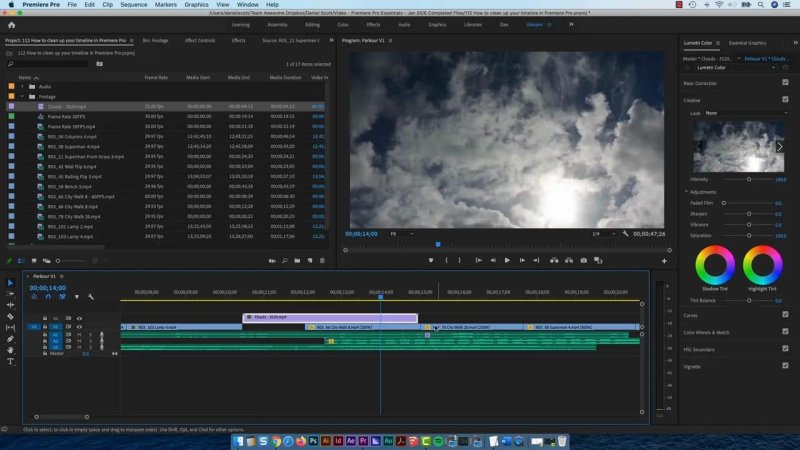Select the Track Select Forward tool

(10, 294)
